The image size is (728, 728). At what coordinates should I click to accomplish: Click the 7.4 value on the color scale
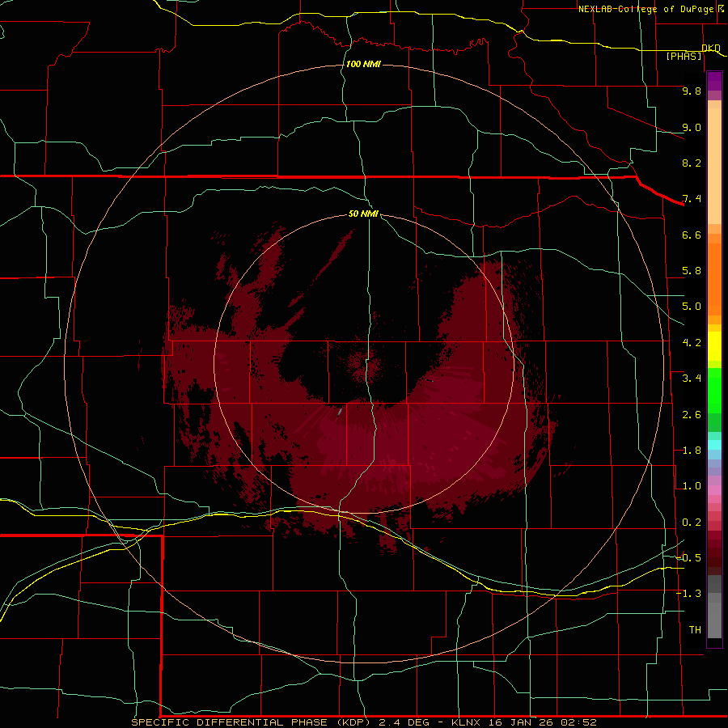point(692,199)
